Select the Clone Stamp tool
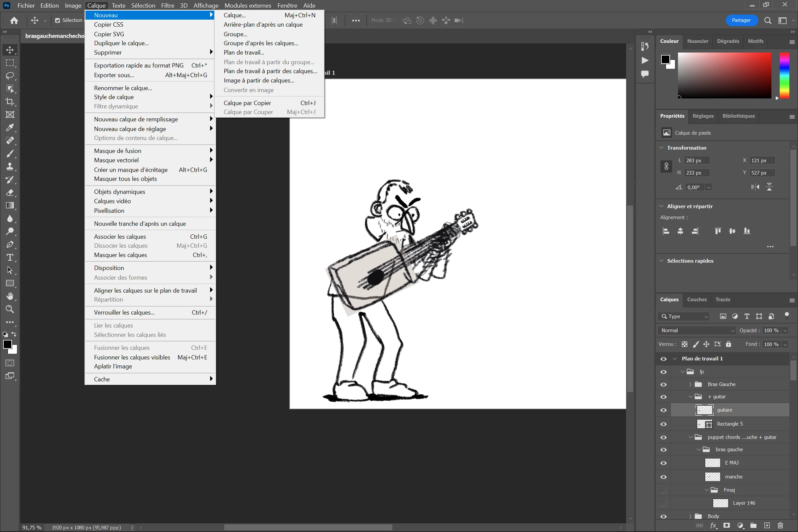 coord(10,167)
